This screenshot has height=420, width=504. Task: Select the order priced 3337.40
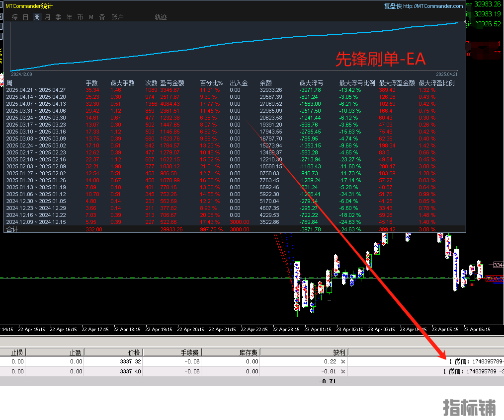(252, 371)
